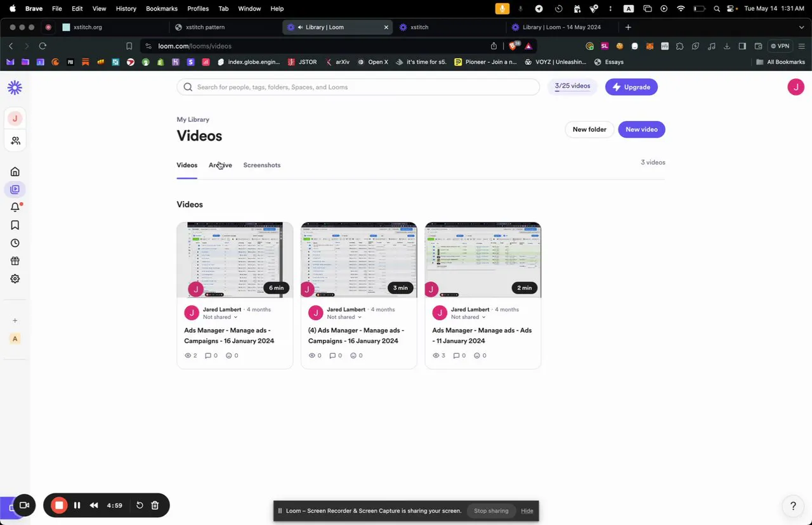Image resolution: width=812 pixels, height=525 pixels.
Task: Switch to the Archive tab
Action: pyautogui.click(x=220, y=165)
